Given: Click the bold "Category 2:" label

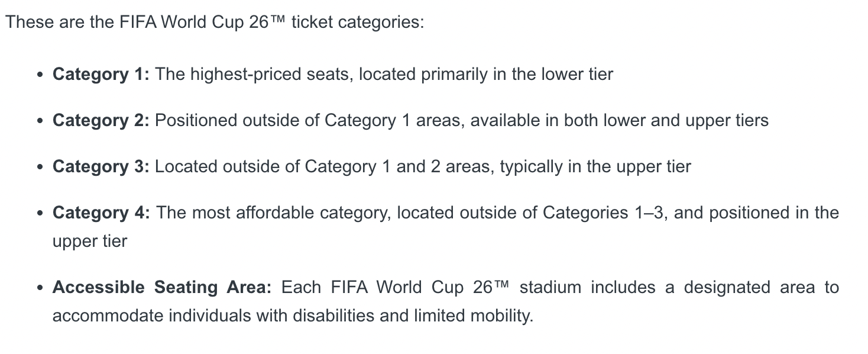Looking at the screenshot, I should point(101,121).
